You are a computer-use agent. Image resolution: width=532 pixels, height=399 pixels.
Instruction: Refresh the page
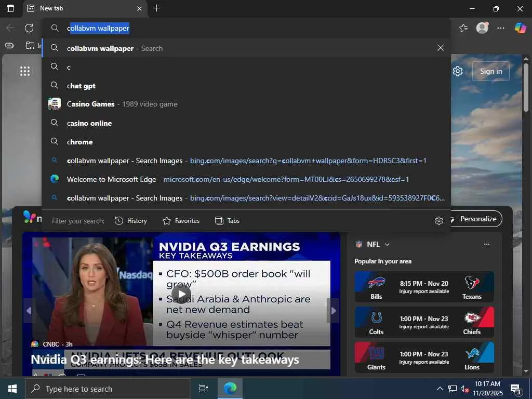coord(29,28)
